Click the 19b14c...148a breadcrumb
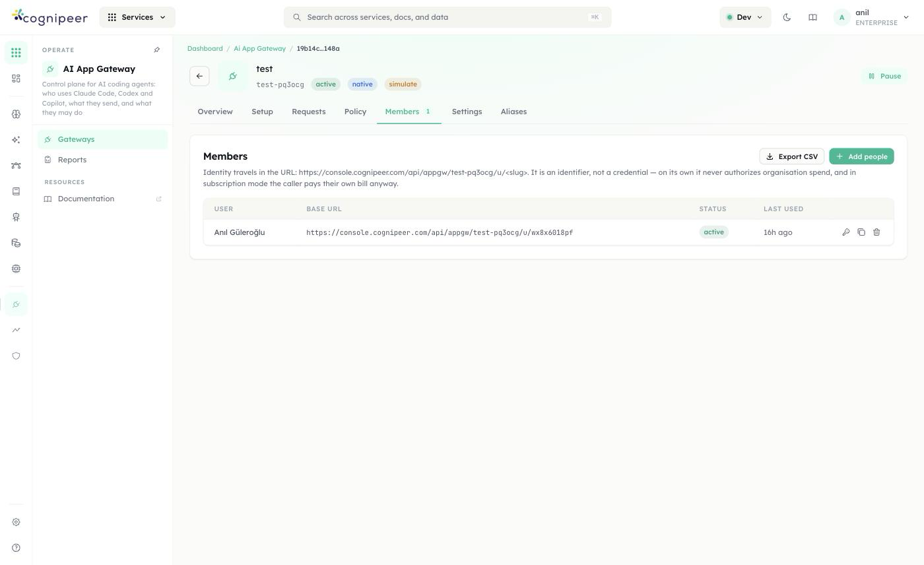 coord(318,49)
